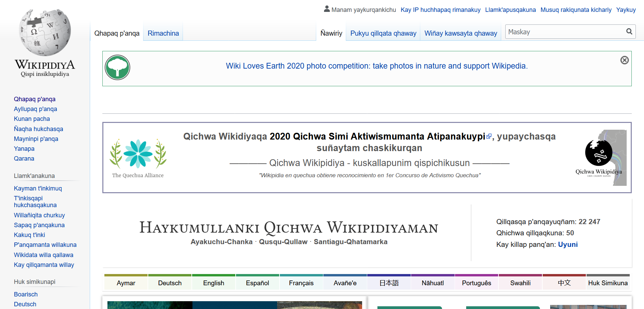The height and width of the screenshot is (309, 644).
Task: Open sidebar link Qhapaq p'anqa
Action: coord(35,99)
